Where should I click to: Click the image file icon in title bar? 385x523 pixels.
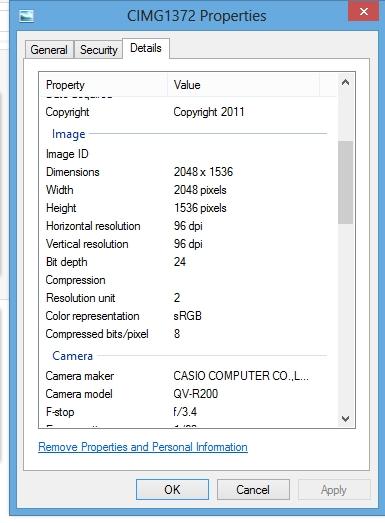point(26,16)
